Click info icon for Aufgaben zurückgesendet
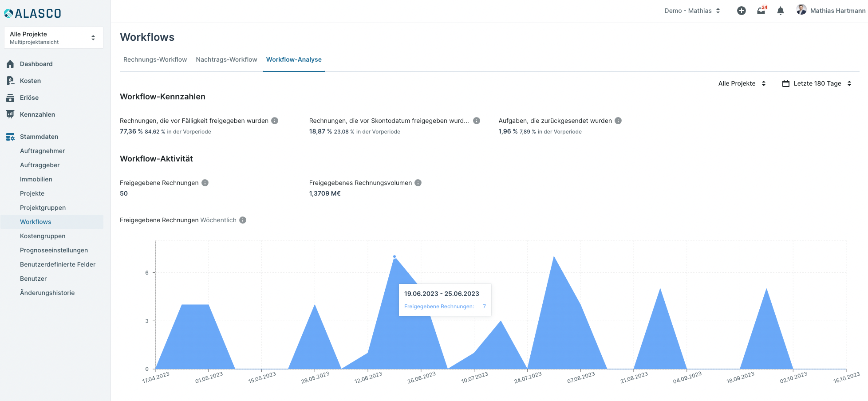Image resolution: width=868 pixels, height=401 pixels. (x=618, y=121)
